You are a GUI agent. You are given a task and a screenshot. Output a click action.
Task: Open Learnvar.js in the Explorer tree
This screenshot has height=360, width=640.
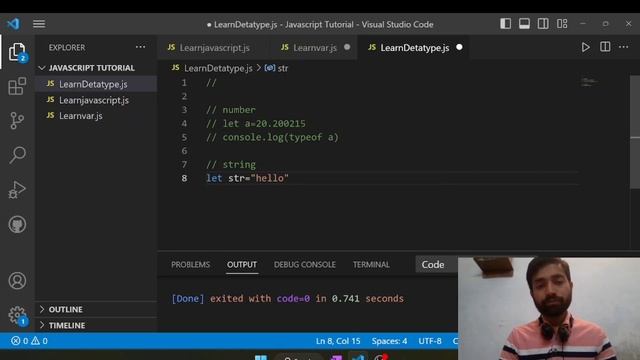click(x=96, y=116)
